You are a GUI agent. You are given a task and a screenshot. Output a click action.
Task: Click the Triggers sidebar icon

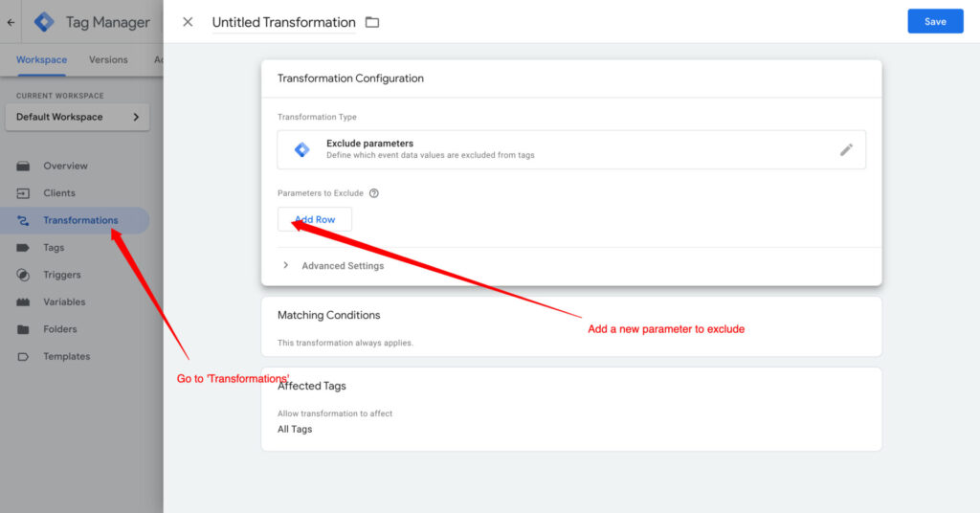[x=23, y=275]
